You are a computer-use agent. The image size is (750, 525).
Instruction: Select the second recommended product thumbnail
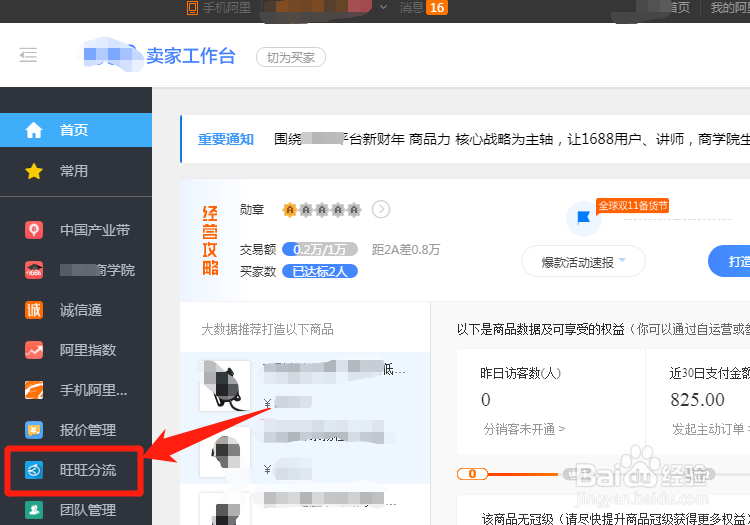tap(225, 452)
